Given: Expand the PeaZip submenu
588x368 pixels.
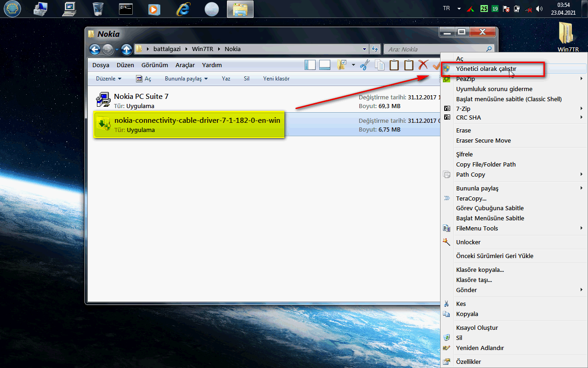Looking at the screenshot, I should click(514, 79).
